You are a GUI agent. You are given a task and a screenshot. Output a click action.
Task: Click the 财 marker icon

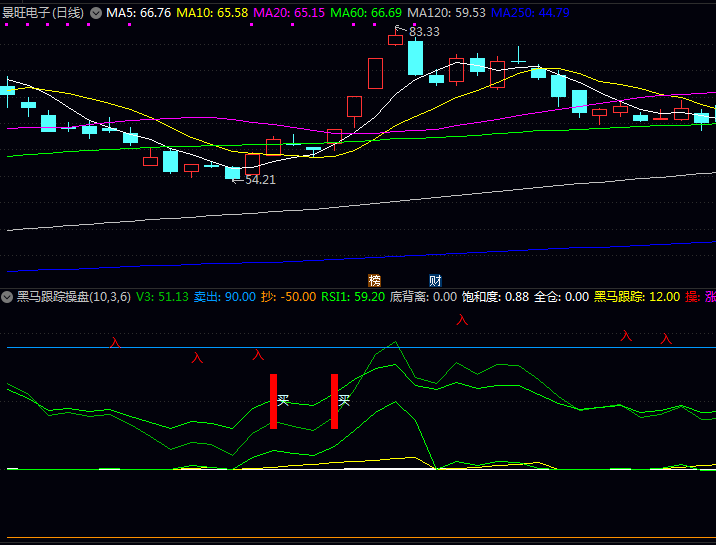tap(435, 280)
